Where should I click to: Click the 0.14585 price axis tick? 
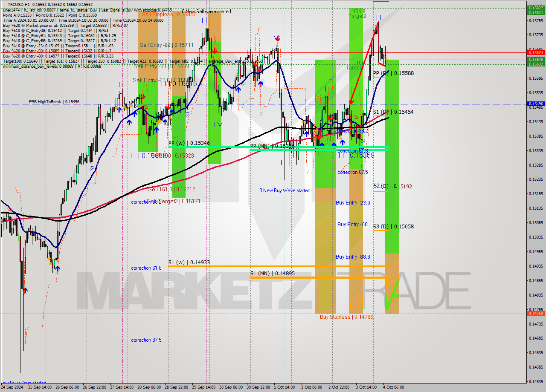pos(536,367)
